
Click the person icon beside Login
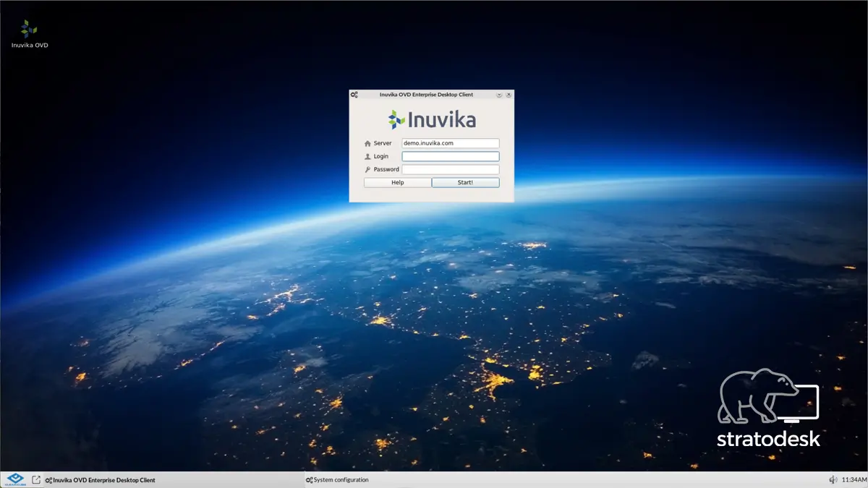pos(367,157)
